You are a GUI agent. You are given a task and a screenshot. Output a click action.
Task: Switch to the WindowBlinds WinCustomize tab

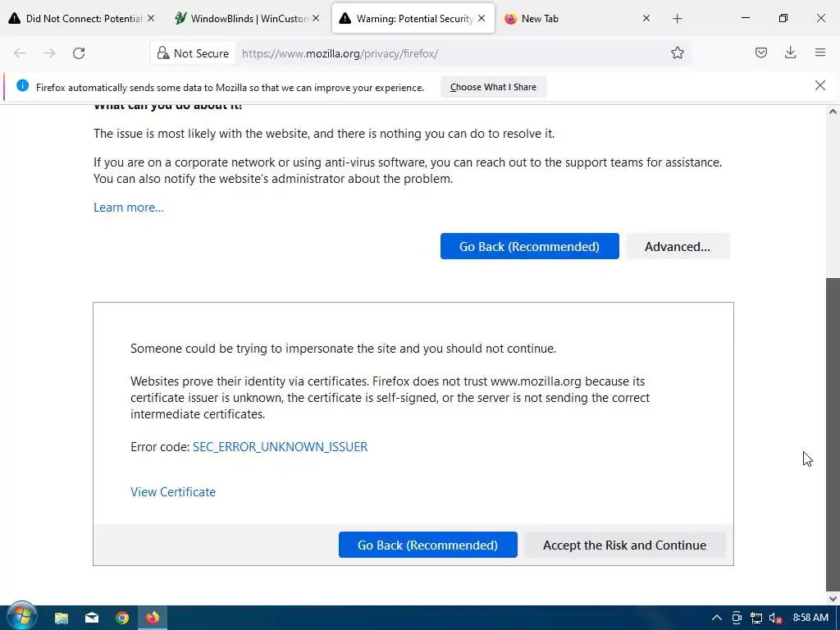248,18
